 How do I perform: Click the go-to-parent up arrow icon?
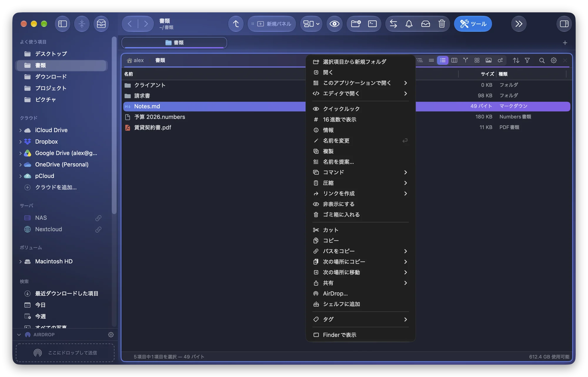point(236,24)
